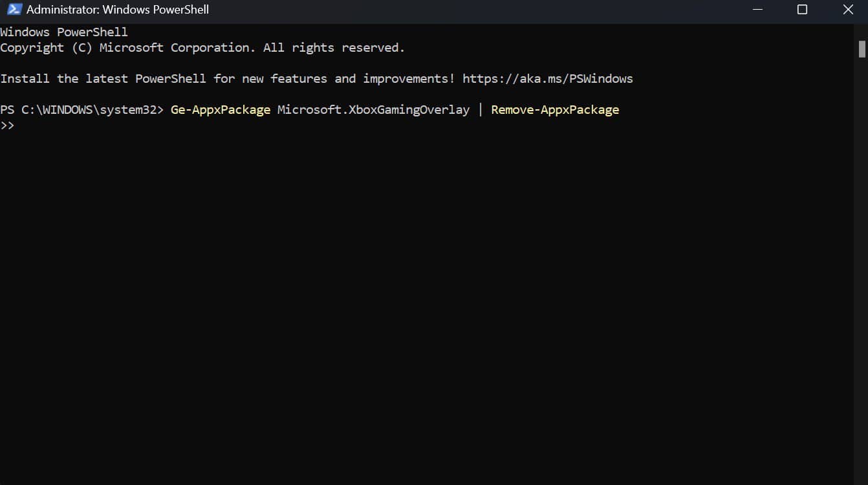Click the pipe character between the commands
This screenshot has height=485, width=868.
(x=479, y=109)
